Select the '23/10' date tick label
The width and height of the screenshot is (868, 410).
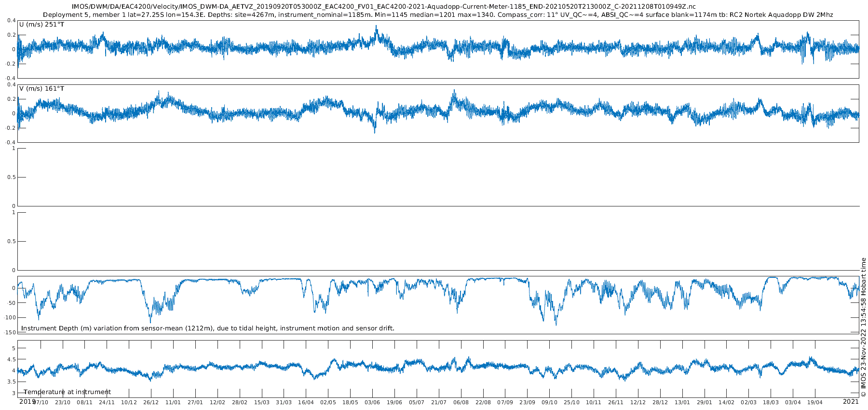[63, 402]
